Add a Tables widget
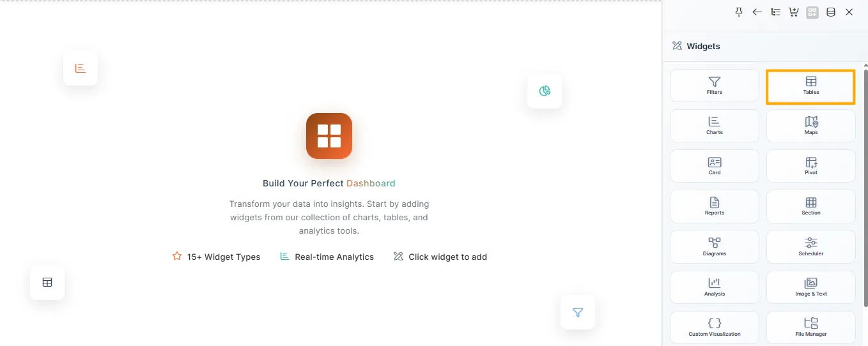This screenshot has width=868, height=346. [810, 86]
